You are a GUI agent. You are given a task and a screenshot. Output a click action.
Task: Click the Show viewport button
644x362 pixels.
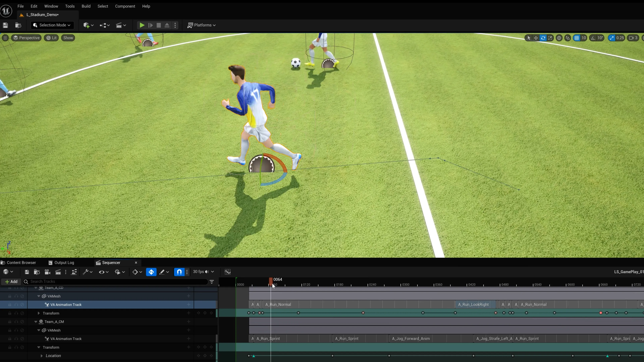[68, 38]
